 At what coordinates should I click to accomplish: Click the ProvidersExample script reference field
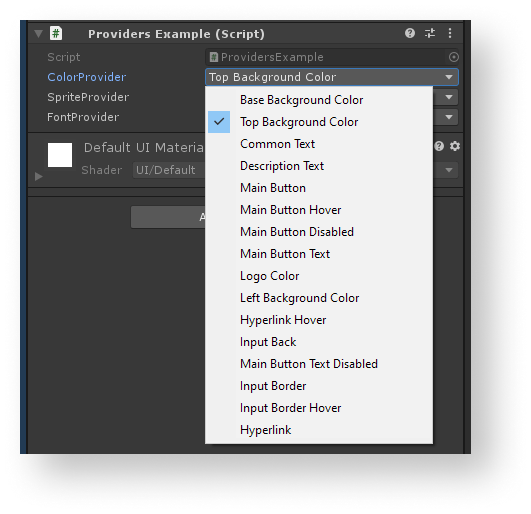[332, 57]
